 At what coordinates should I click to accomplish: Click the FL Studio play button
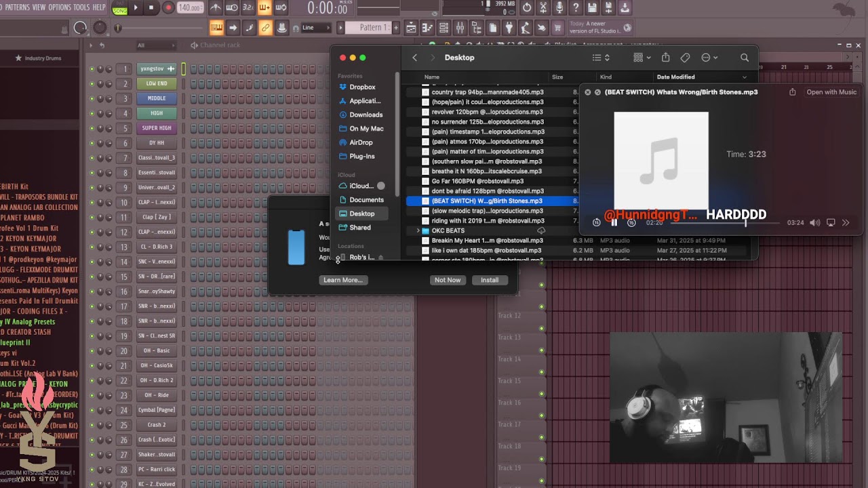coord(136,8)
